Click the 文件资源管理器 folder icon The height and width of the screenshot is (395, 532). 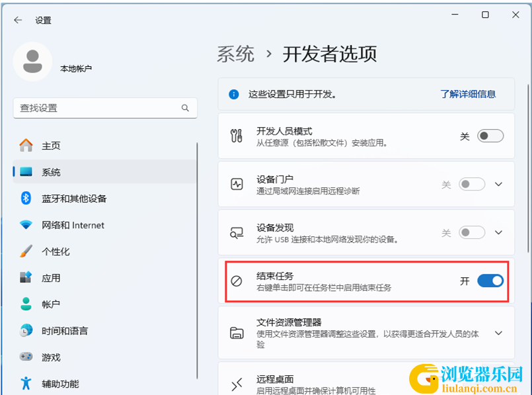(x=237, y=333)
